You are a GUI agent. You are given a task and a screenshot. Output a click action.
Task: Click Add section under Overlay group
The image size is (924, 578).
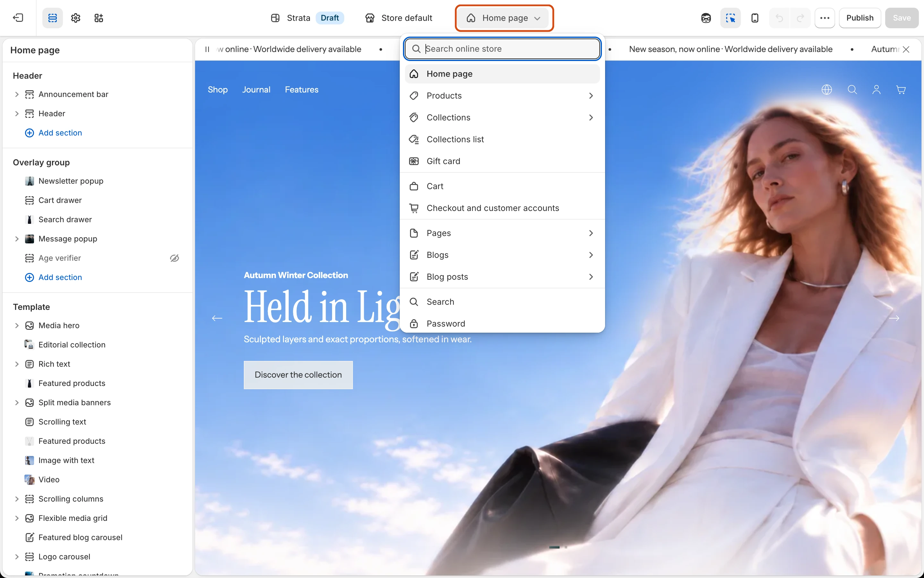coord(54,277)
